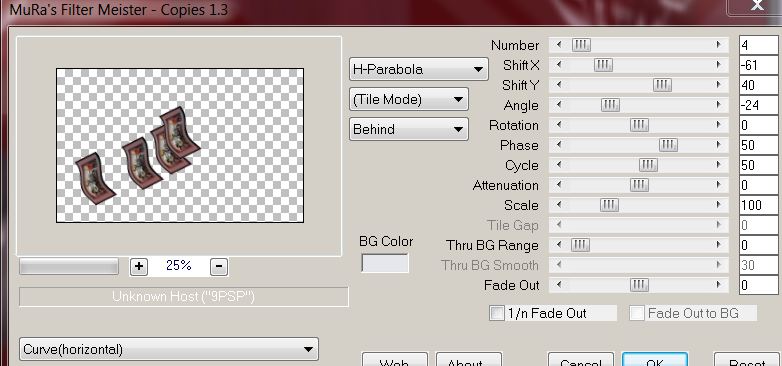Image resolution: width=782 pixels, height=366 pixels.
Task: Click left arrow of Phase slider
Action: [x=559, y=145]
